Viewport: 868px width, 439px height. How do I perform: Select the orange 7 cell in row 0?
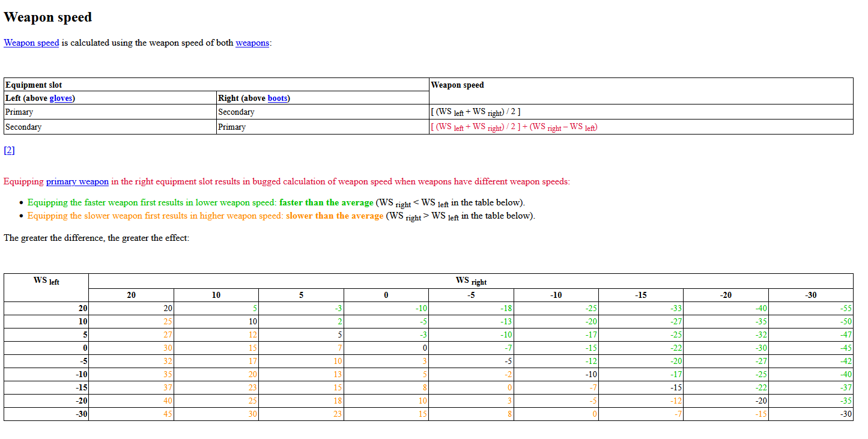(301, 348)
